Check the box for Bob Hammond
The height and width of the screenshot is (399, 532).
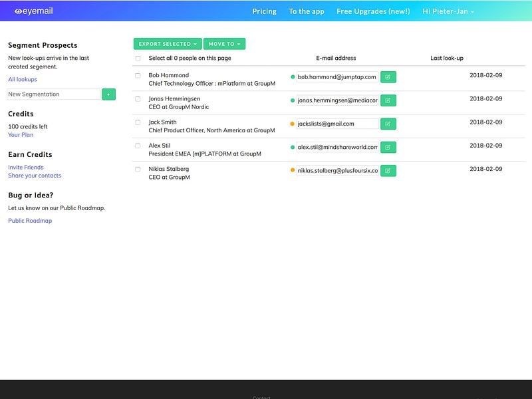click(138, 75)
